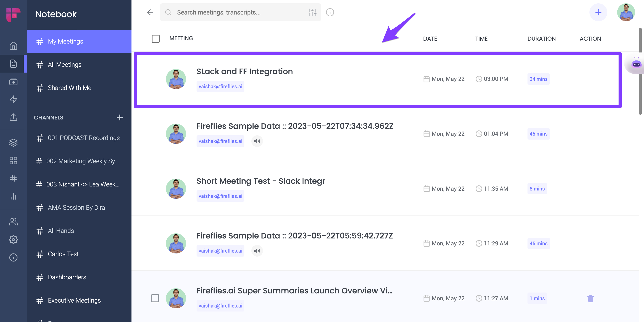Open Fireflies Sample Data 2023-05-22T07:34:34.962Z meeting
The width and height of the screenshot is (644, 322).
click(295, 126)
